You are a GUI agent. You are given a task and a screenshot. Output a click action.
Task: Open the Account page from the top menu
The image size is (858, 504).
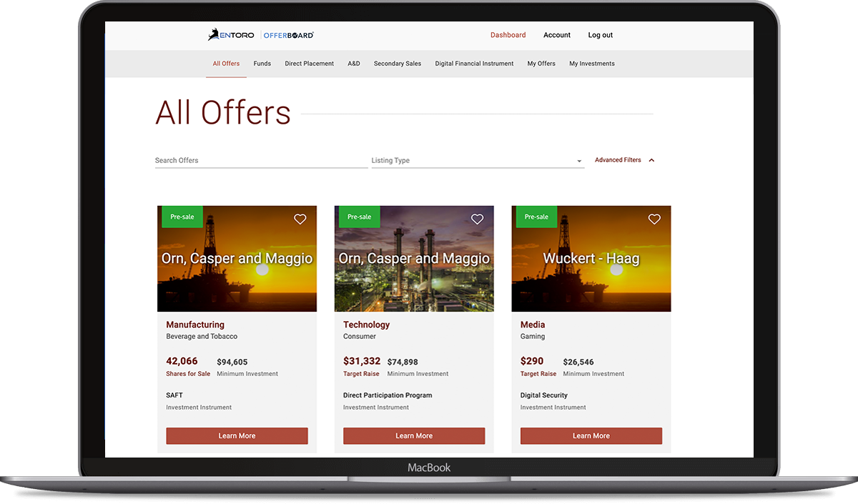pos(557,34)
